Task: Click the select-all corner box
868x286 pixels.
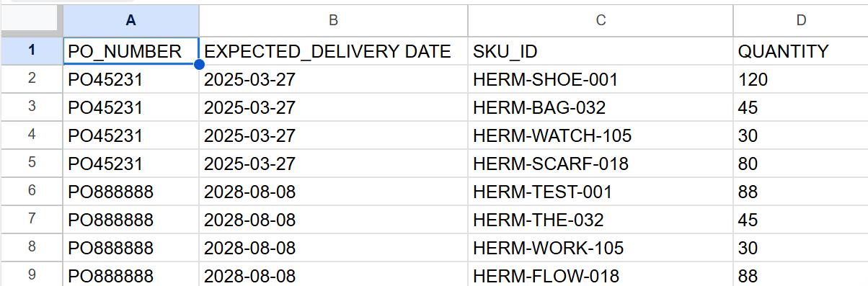Action: click(x=31, y=20)
